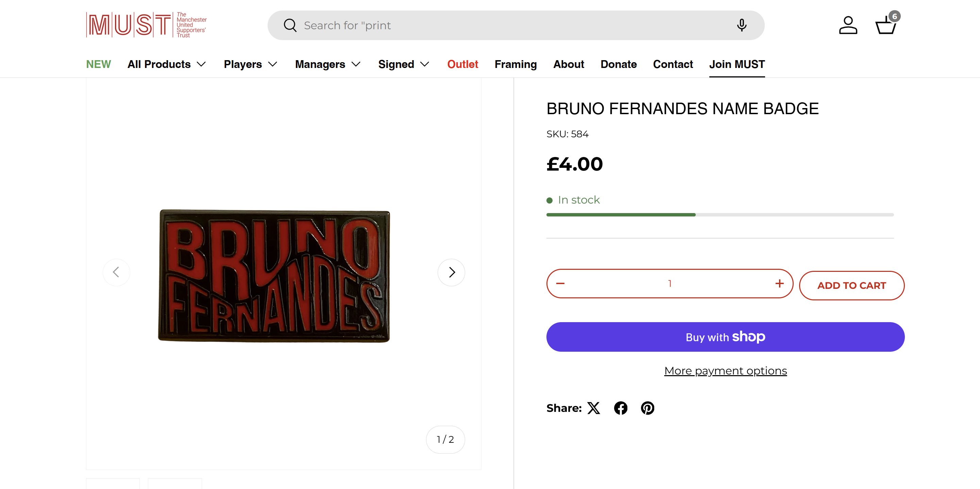Decrease quantity with minus button
This screenshot has width=980, height=489.
point(560,284)
